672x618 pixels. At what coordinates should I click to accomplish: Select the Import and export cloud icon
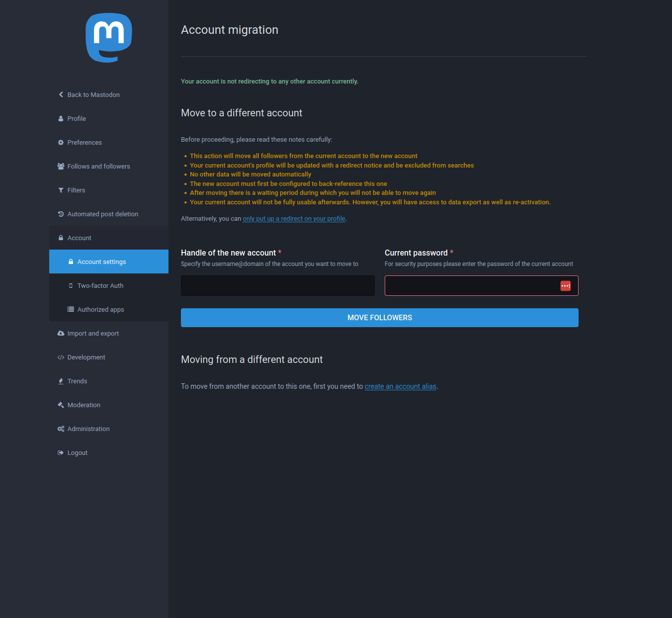tap(60, 333)
